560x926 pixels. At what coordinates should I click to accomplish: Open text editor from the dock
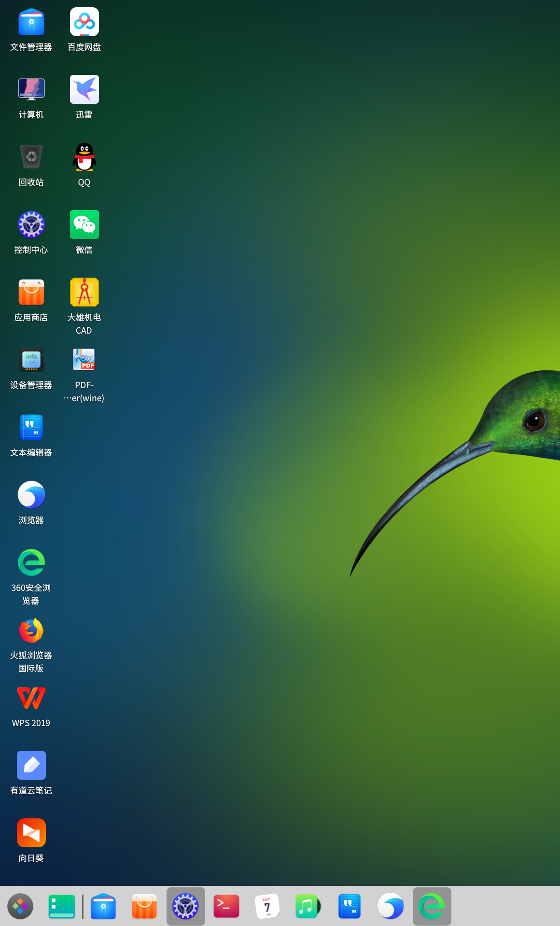[x=350, y=906]
